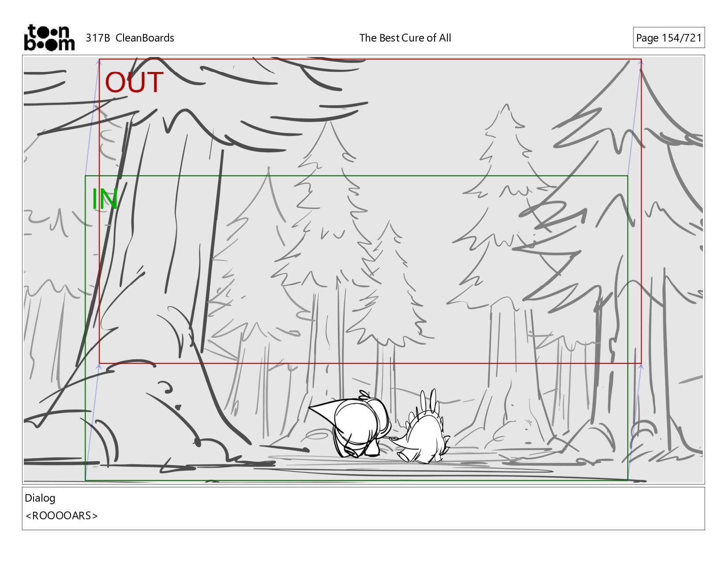Click the 'Dialog' caption heading

click(x=40, y=498)
